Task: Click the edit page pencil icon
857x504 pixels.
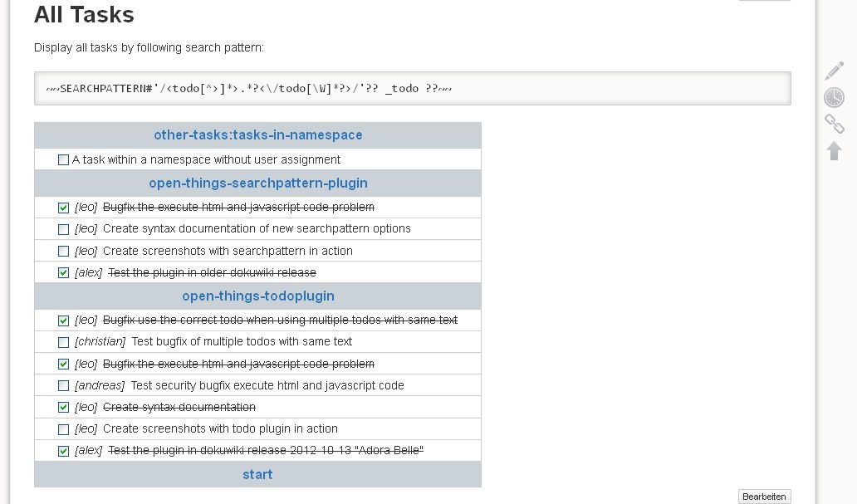Action: tap(834, 71)
